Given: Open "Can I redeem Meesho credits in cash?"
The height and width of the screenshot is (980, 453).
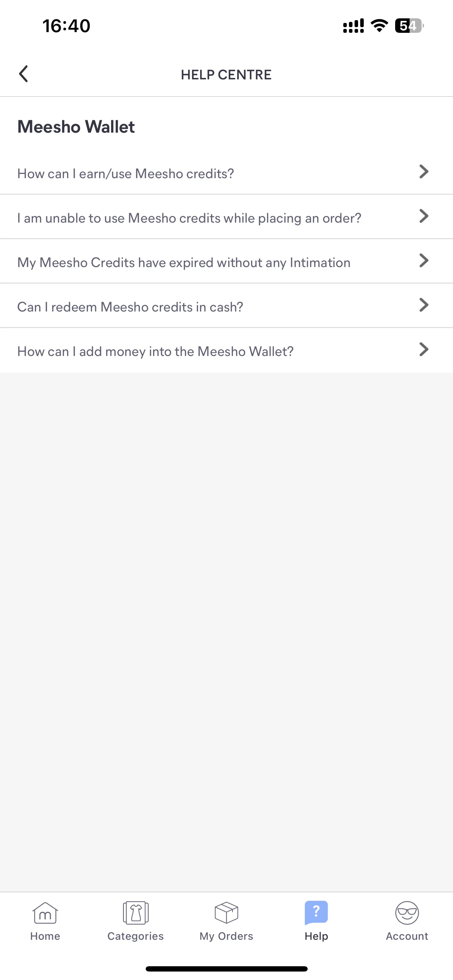Looking at the screenshot, I should tap(226, 307).
